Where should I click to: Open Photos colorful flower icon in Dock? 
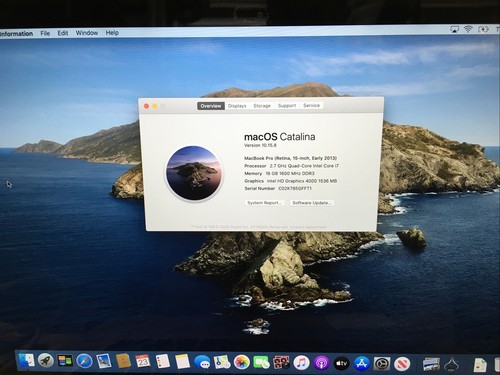point(242,362)
